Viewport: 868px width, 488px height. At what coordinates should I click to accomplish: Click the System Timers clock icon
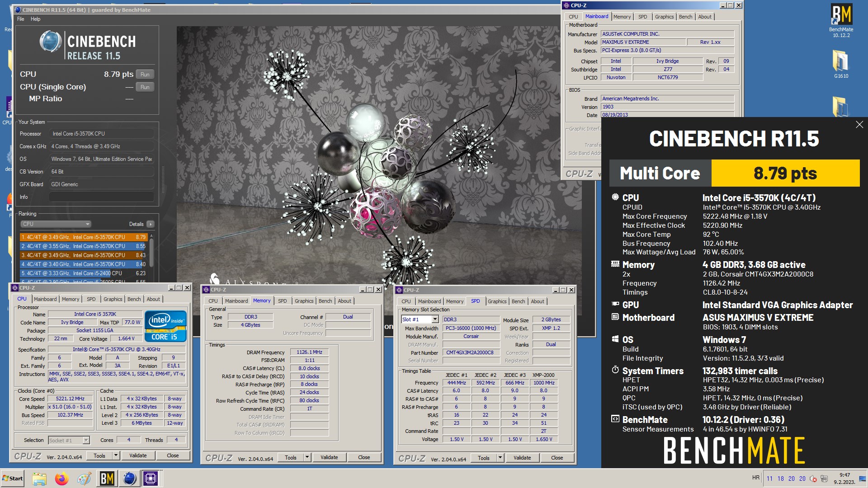[615, 370]
